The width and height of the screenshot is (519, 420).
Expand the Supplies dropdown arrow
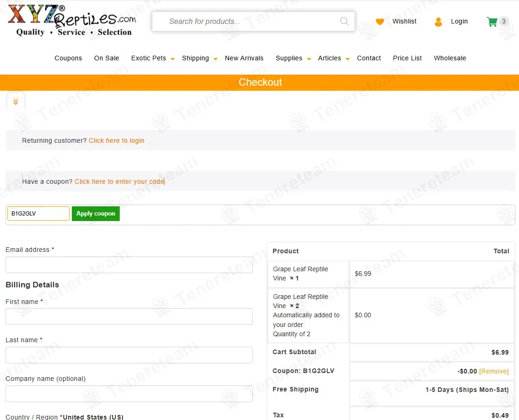309,59
